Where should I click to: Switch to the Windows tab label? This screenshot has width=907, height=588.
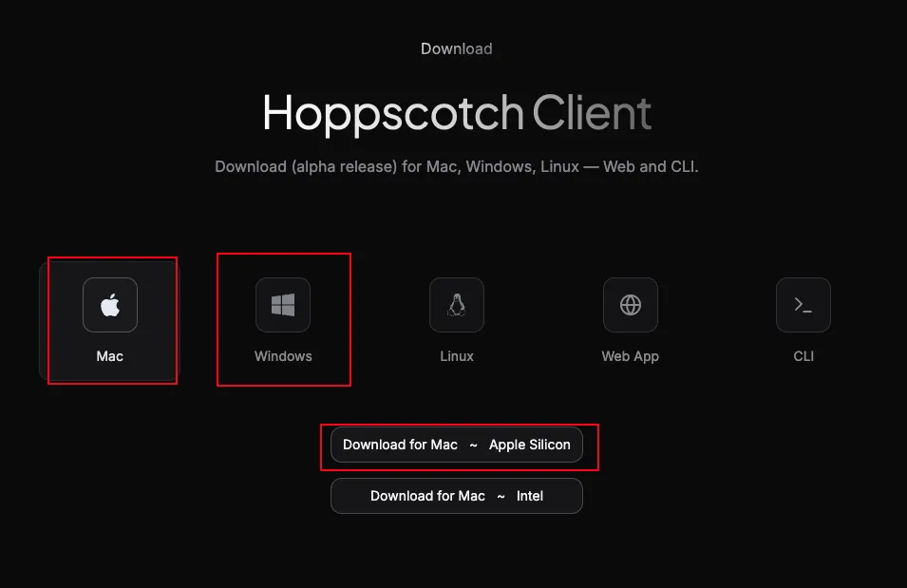point(283,356)
